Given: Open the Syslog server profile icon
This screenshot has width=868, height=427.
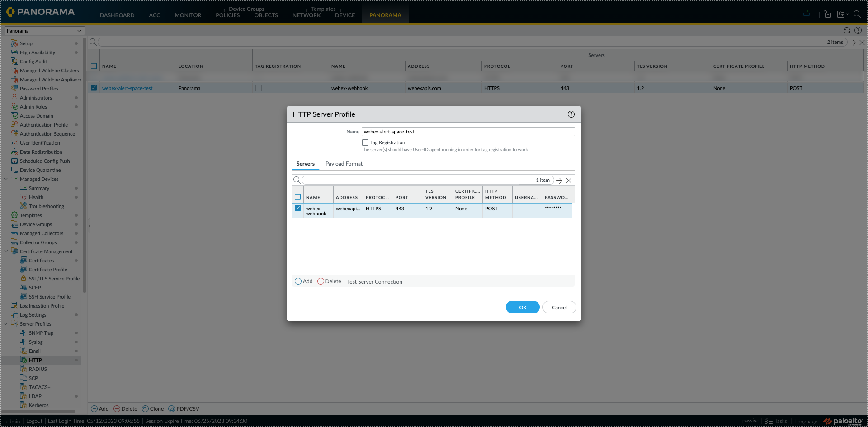Looking at the screenshot, I should tap(24, 342).
